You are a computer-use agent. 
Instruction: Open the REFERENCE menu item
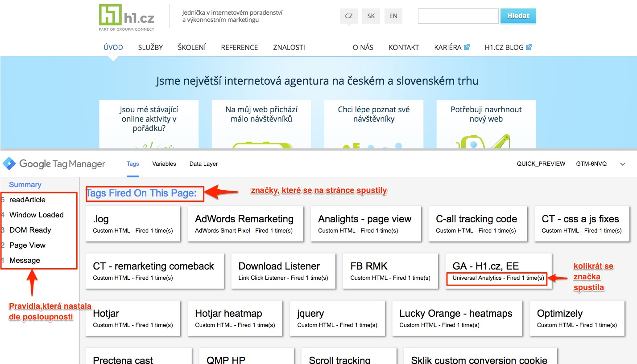[x=240, y=47]
